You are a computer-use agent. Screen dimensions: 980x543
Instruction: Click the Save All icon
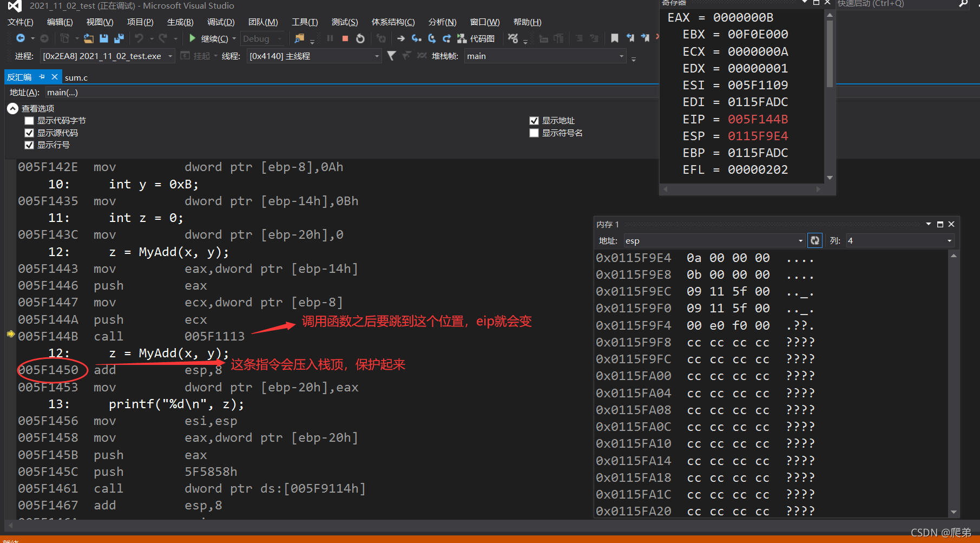tap(119, 38)
